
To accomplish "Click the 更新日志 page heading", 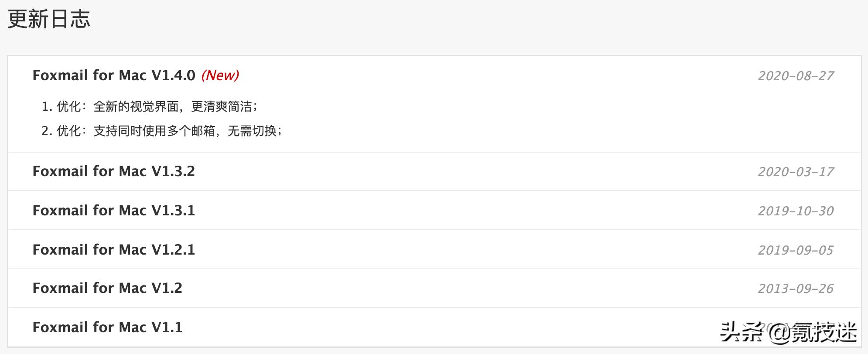I will [49, 20].
